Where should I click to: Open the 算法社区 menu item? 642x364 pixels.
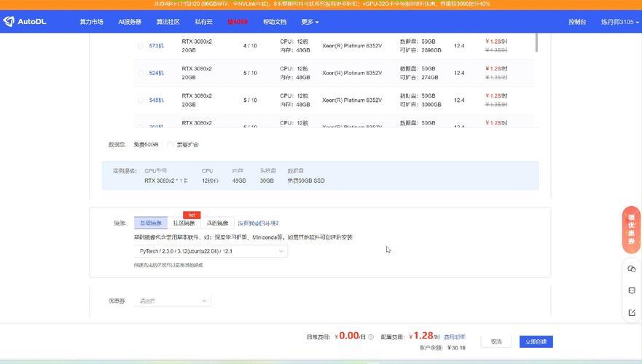(168, 22)
